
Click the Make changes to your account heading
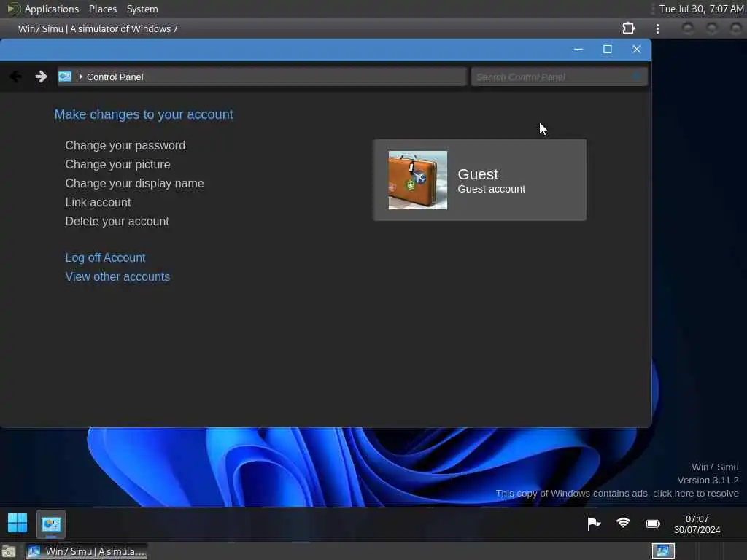(144, 114)
